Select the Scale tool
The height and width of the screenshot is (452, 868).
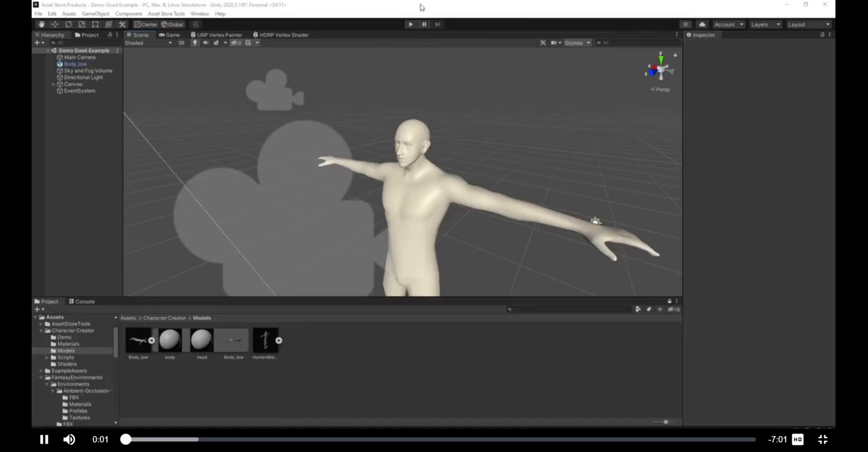pos(82,24)
